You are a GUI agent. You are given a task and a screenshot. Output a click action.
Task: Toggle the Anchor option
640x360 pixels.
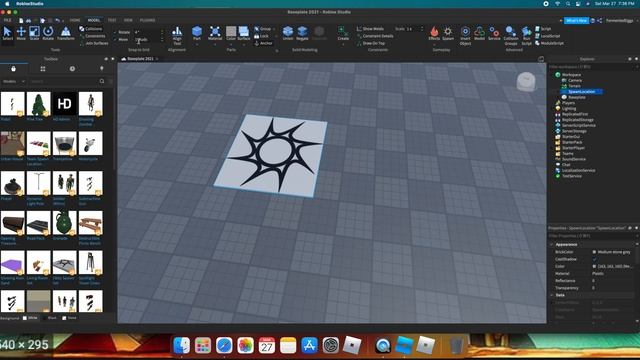263,43
